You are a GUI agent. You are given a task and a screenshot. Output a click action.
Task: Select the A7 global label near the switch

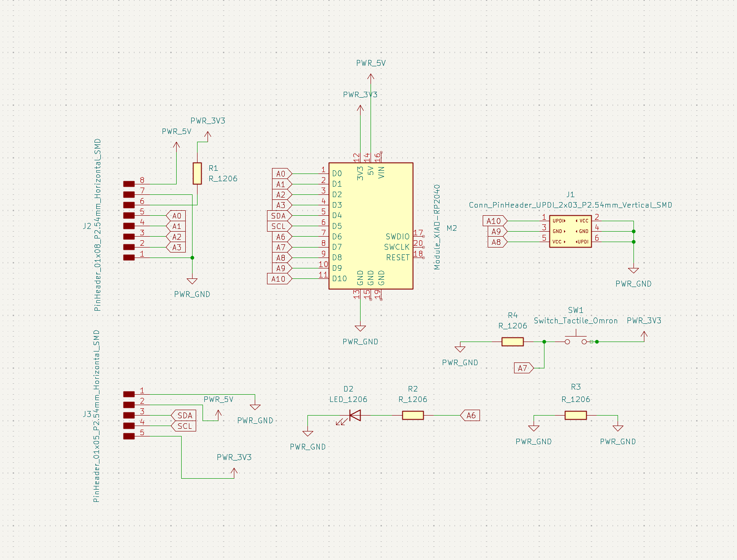[523, 368]
